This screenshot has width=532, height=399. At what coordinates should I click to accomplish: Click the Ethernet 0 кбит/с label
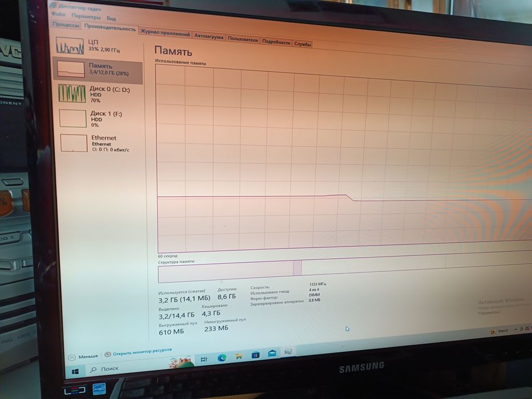[x=111, y=143]
